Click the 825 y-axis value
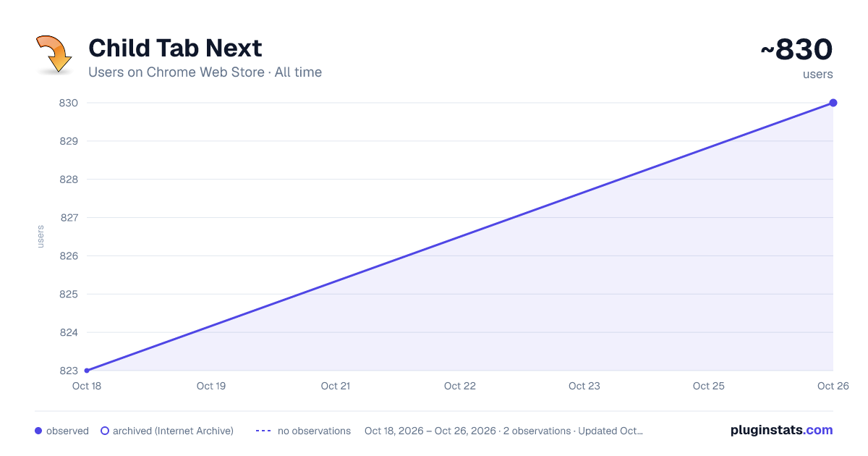This screenshot has height=456, width=868. pos(69,294)
